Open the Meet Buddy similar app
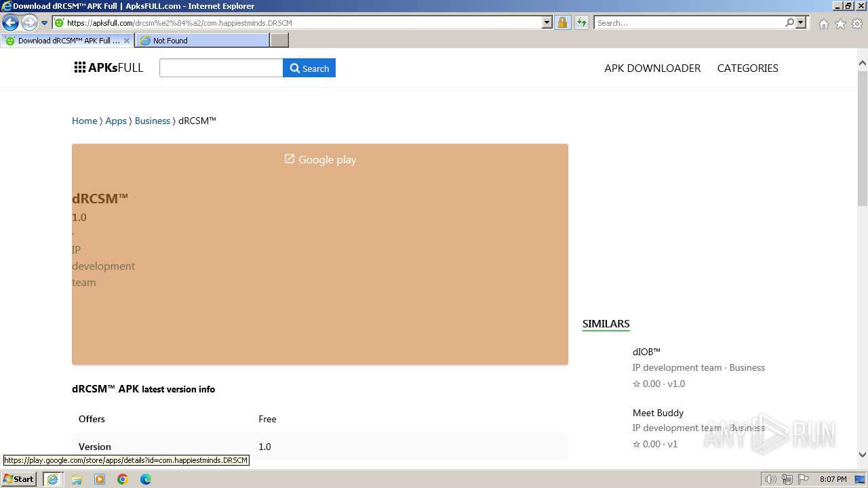The image size is (868, 488). coord(658,413)
